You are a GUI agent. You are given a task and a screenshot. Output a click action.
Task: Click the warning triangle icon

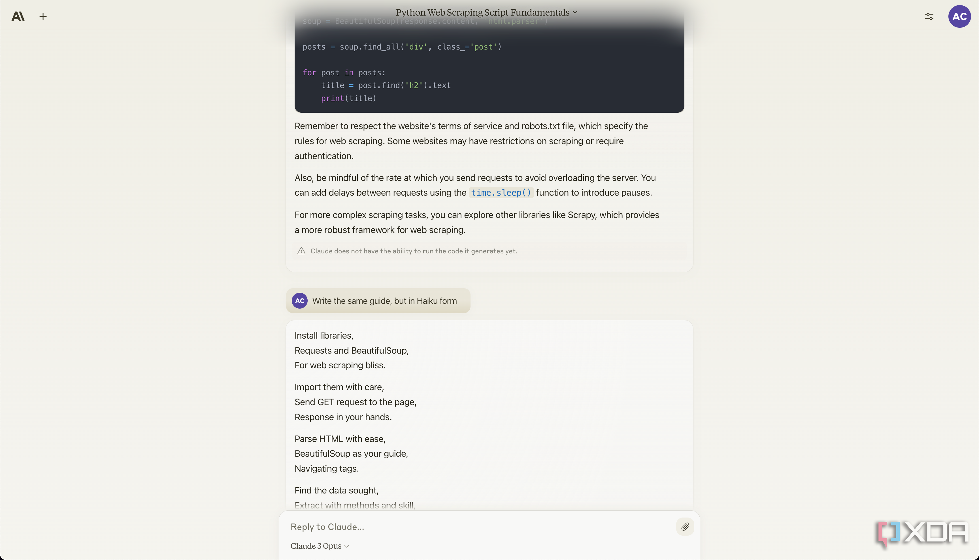[301, 251]
